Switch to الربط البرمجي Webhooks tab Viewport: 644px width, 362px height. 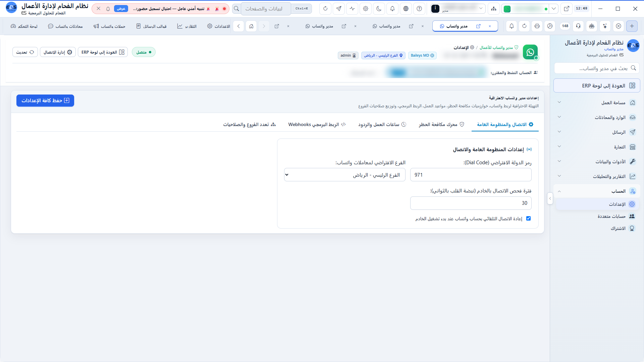point(317,125)
